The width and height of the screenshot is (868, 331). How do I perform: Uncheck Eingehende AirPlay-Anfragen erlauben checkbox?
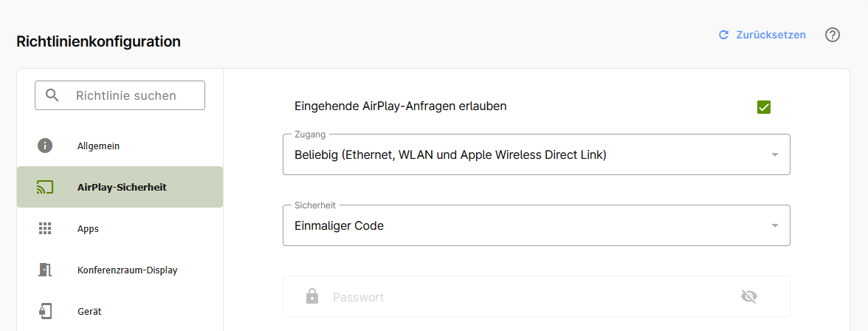tap(764, 107)
